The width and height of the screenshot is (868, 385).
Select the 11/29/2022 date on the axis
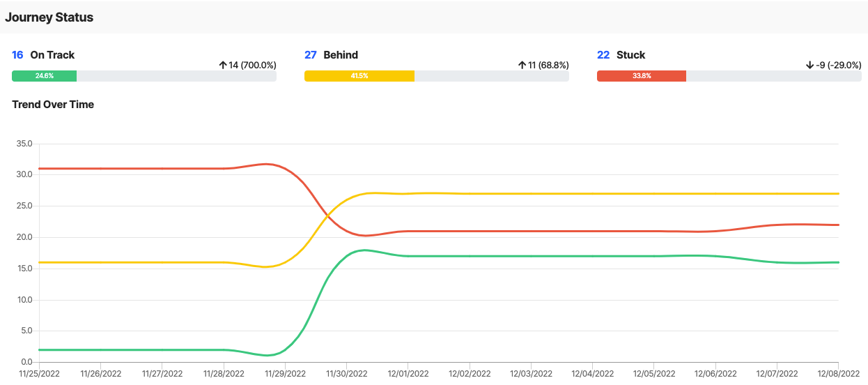[x=285, y=374]
